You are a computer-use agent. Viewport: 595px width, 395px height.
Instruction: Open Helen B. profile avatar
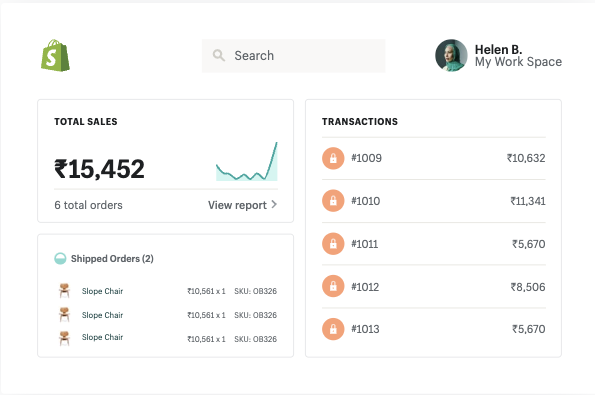tap(451, 55)
